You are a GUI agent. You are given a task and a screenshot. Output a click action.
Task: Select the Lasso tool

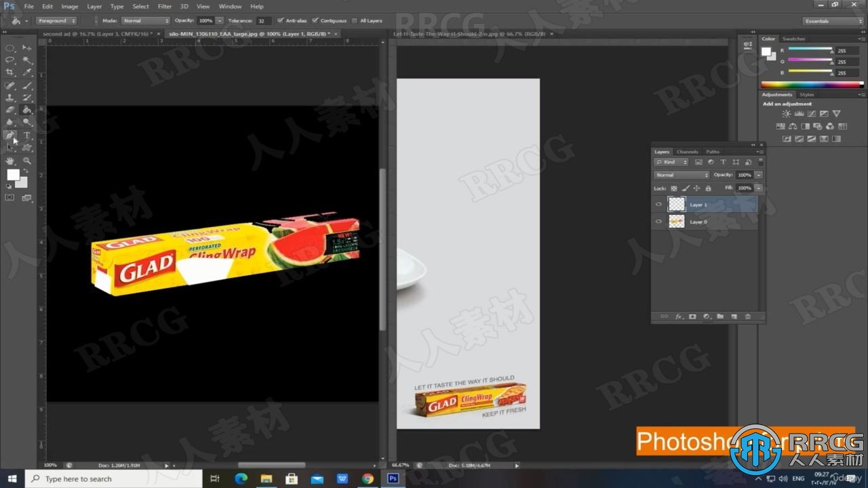pos(10,60)
